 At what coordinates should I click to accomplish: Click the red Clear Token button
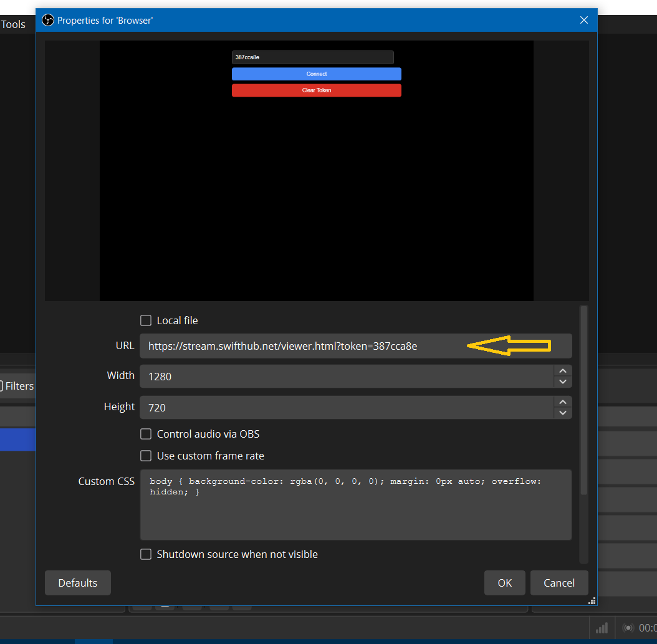pyautogui.click(x=317, y=90)
